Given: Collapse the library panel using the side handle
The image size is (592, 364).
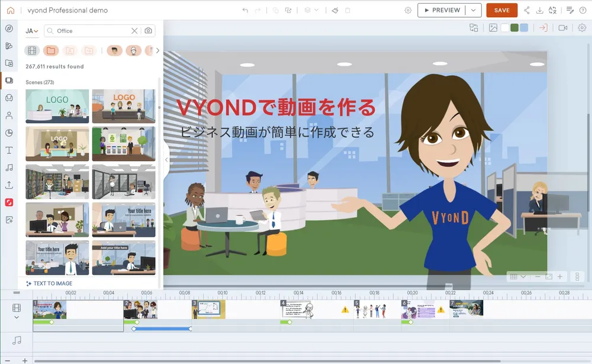Looking at the screenshot, I should [166, 160].
